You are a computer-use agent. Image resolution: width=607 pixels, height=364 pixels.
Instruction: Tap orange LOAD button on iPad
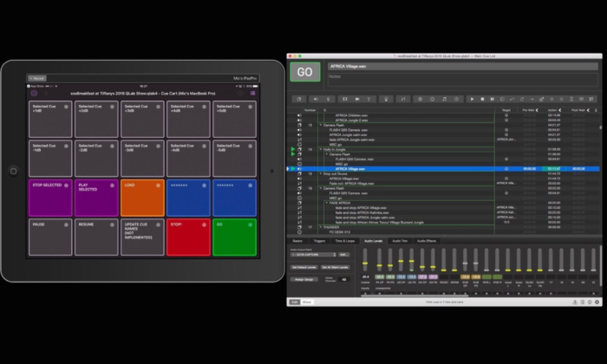(x=142, y=198)
